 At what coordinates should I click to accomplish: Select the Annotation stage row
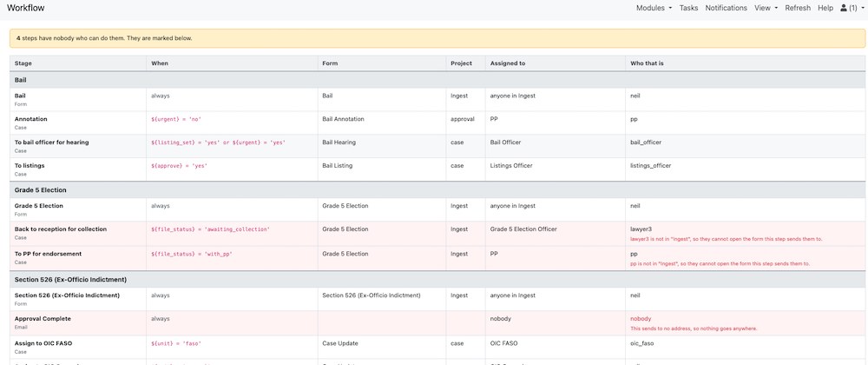[x=437, y=123]
